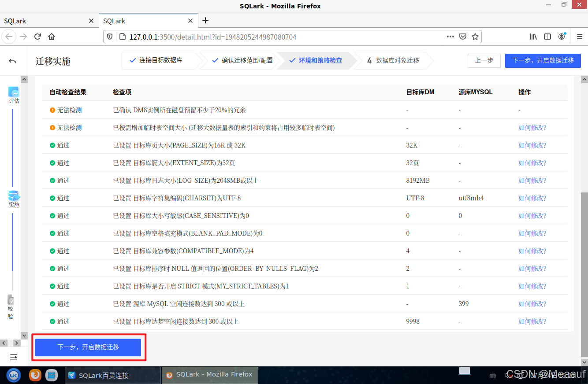Open the 校验 stage icon in the sidebar

tap(11, 300)
